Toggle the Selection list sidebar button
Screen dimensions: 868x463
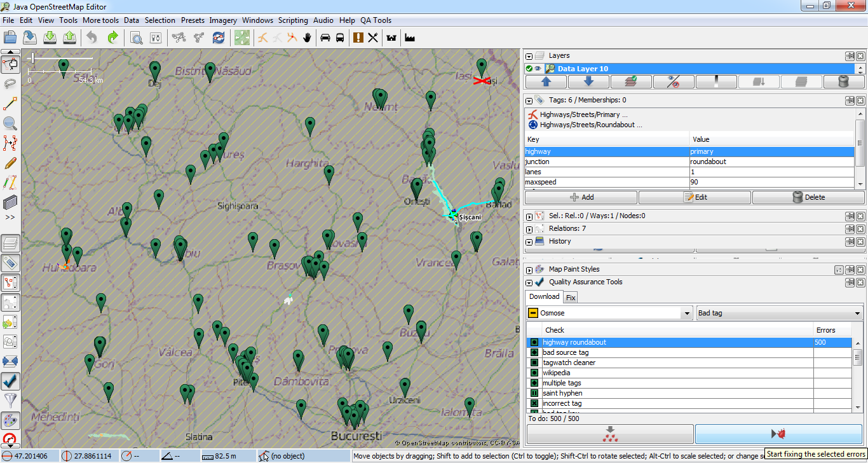point(11,282)
